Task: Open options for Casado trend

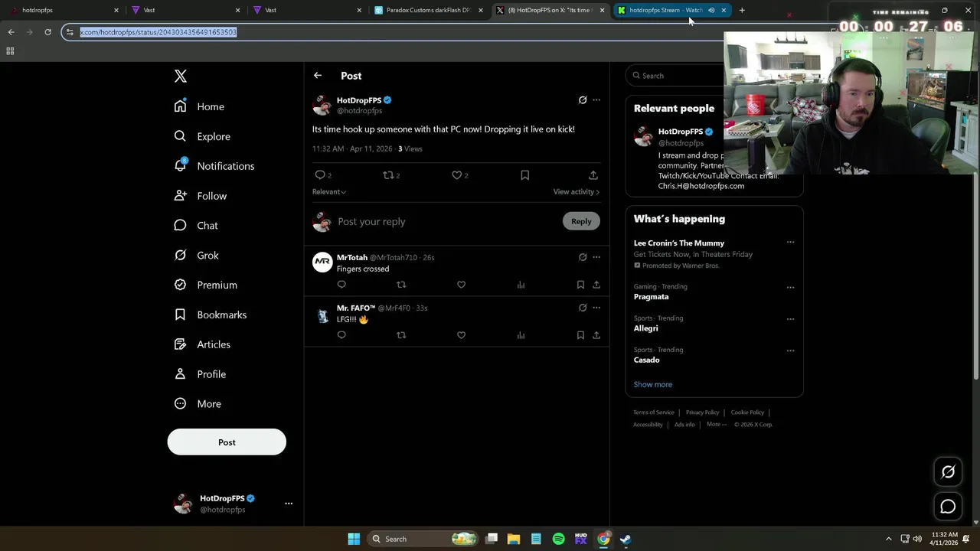Action: click(790, 350)
